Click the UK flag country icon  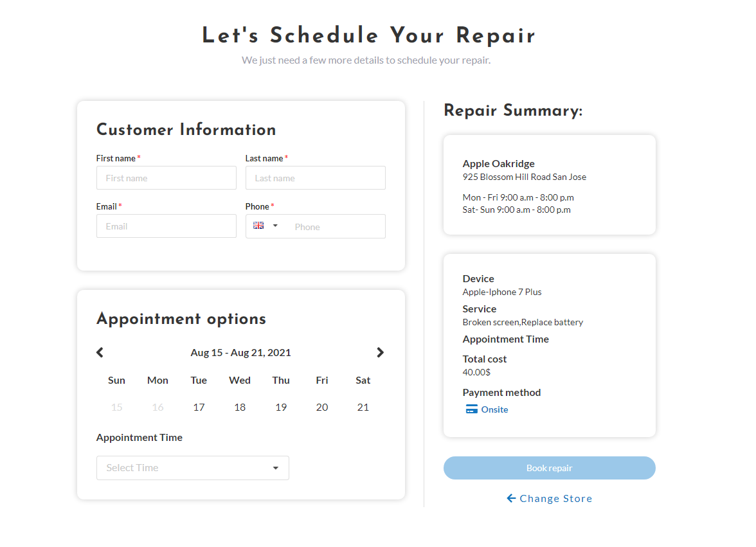click(258, 226)
